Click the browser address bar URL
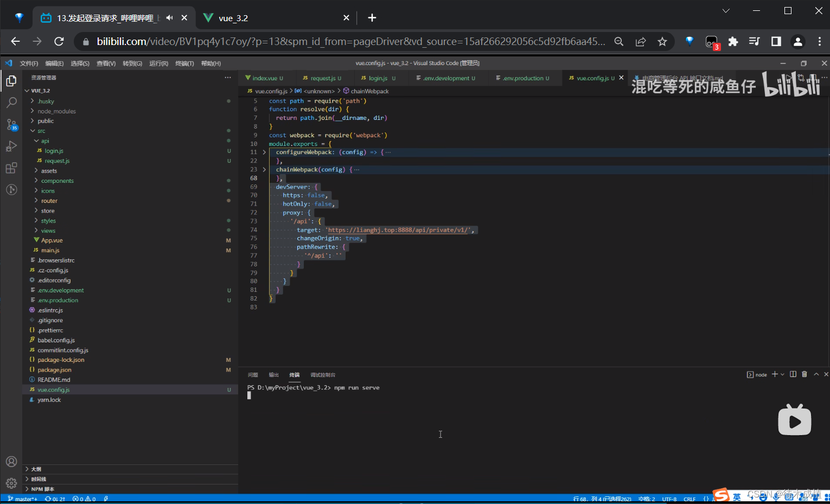The height and width of the screenshot is (504, 830). coord(351,41)
